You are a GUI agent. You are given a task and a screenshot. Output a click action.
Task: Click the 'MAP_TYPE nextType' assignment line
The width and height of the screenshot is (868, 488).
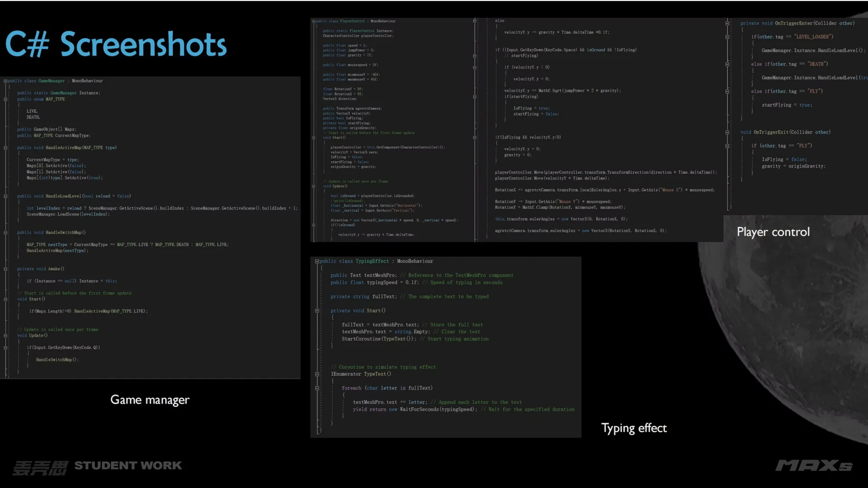(x=127, y=245)
